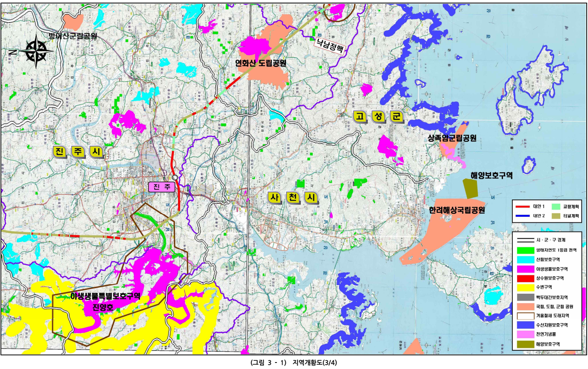The width and height of the screenshot is (588, 369).
Task: Click the 상수원보호구역 legend text
Action: (550, 278)
